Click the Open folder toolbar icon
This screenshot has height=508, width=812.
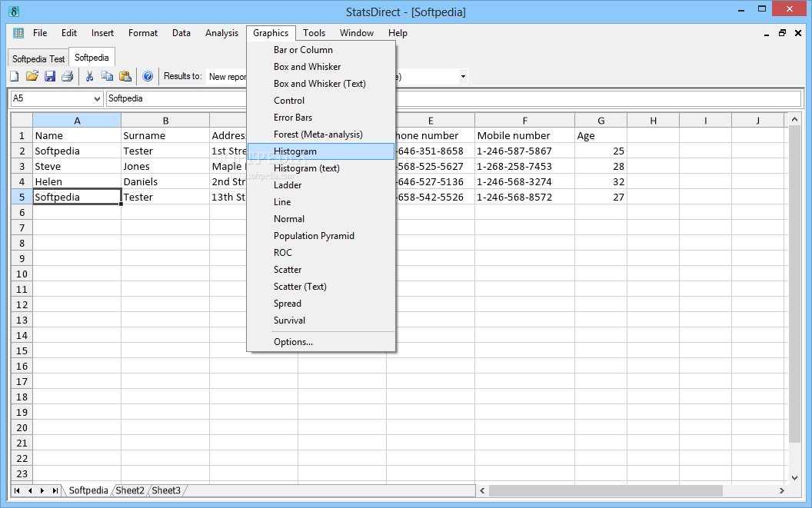click(x=32, y=77)
